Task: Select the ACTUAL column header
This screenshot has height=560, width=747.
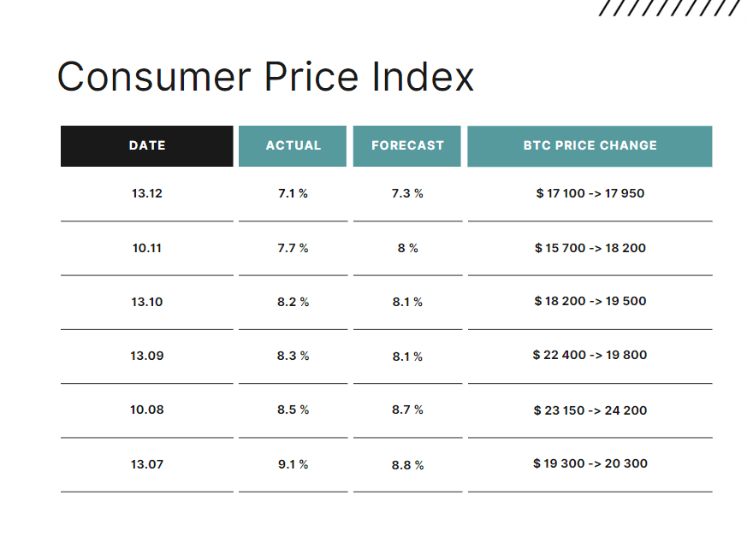Action: 293,145
